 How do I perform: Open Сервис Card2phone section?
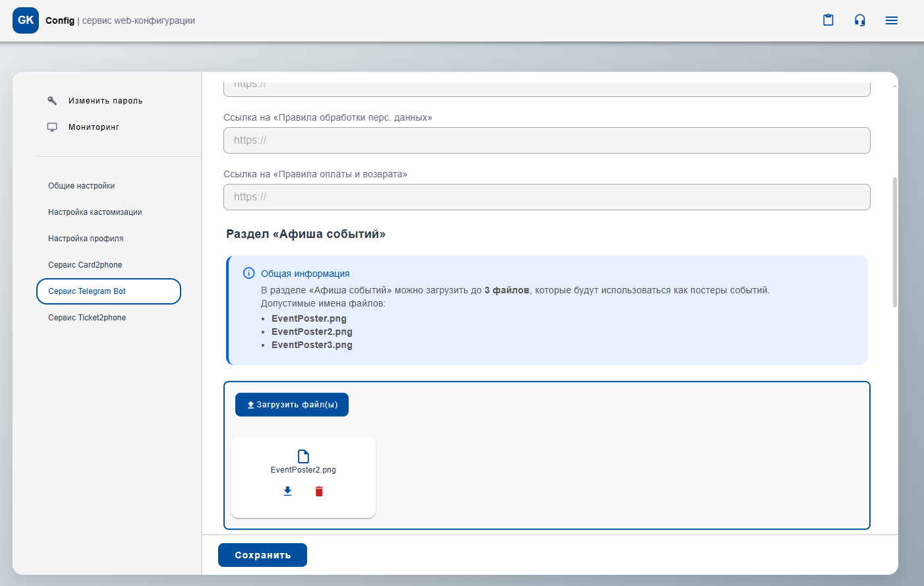(85, 265)
